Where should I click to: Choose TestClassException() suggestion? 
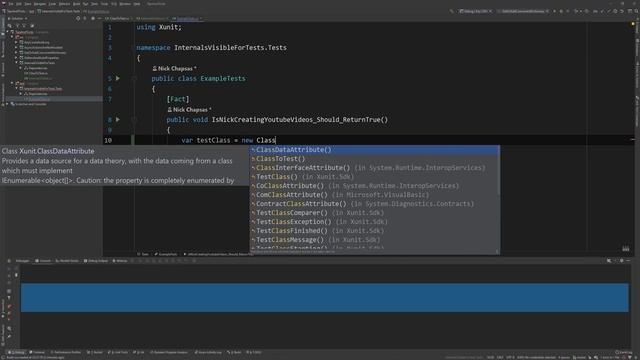[374, 222]
